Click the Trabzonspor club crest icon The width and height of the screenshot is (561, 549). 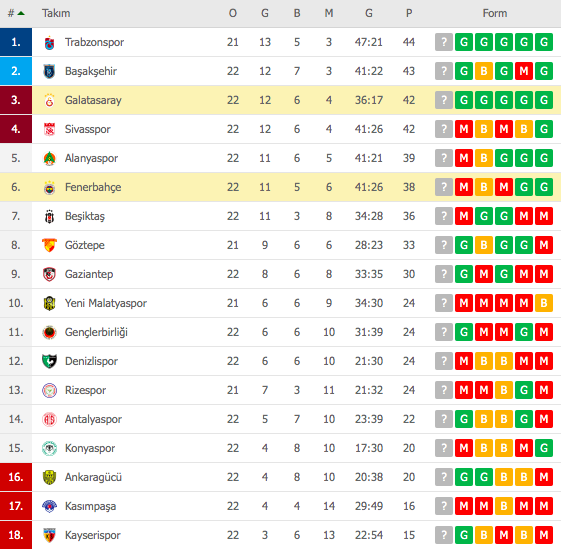49,43
